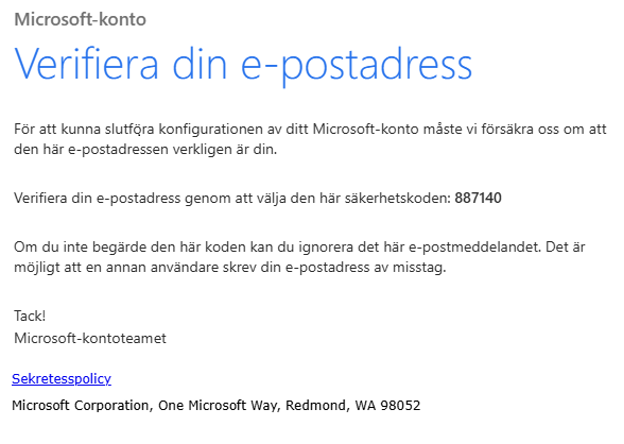The image size is (624, 444).
Task: Click the Tack! closing text
Action: (x=30, y=316)
